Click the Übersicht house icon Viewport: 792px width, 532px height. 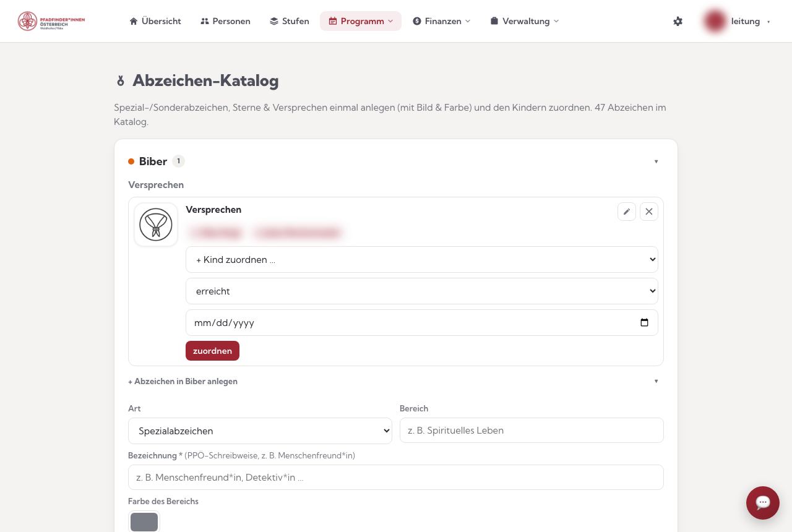pos(134,21)
